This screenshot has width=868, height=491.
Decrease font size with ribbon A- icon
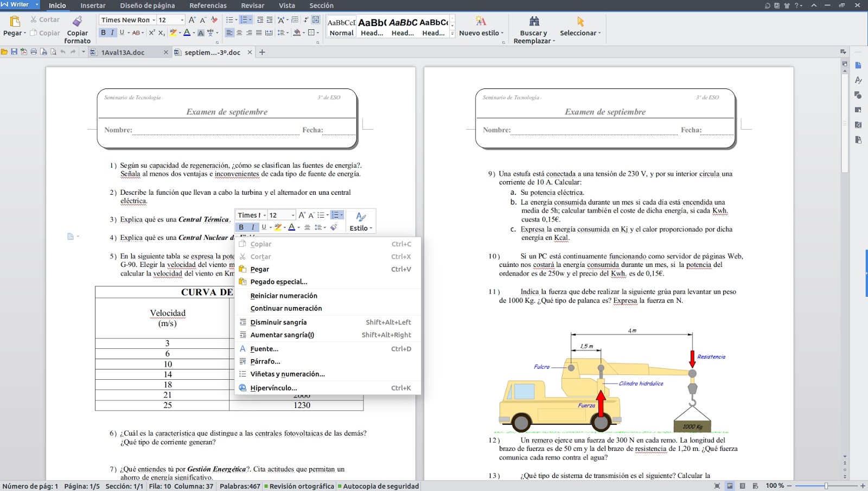point(203,20)
